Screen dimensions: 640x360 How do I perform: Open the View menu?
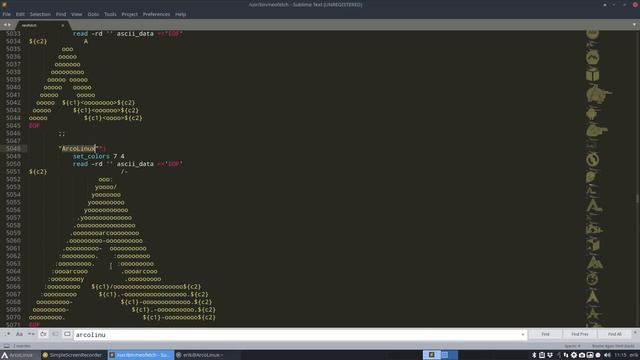click(77, 14)
